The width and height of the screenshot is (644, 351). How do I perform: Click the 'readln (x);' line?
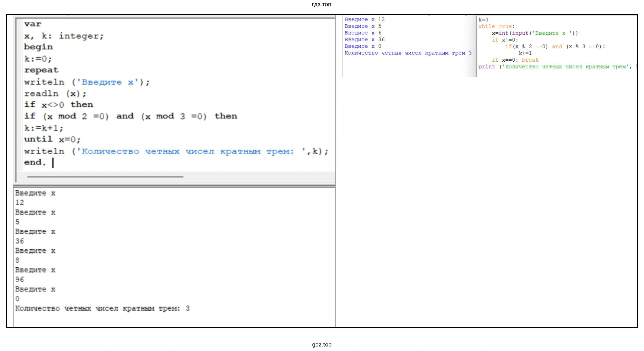(x=55, y=94)
